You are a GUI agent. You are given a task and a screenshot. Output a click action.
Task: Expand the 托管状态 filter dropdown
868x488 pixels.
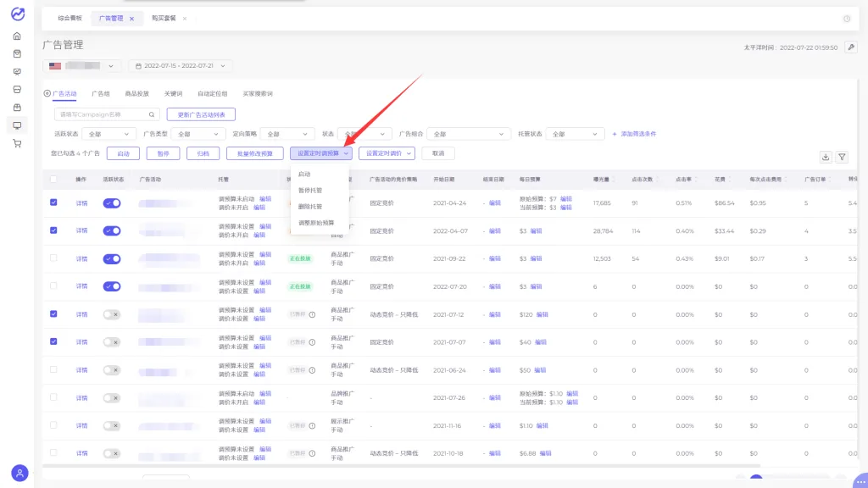[x=574, y=134]
